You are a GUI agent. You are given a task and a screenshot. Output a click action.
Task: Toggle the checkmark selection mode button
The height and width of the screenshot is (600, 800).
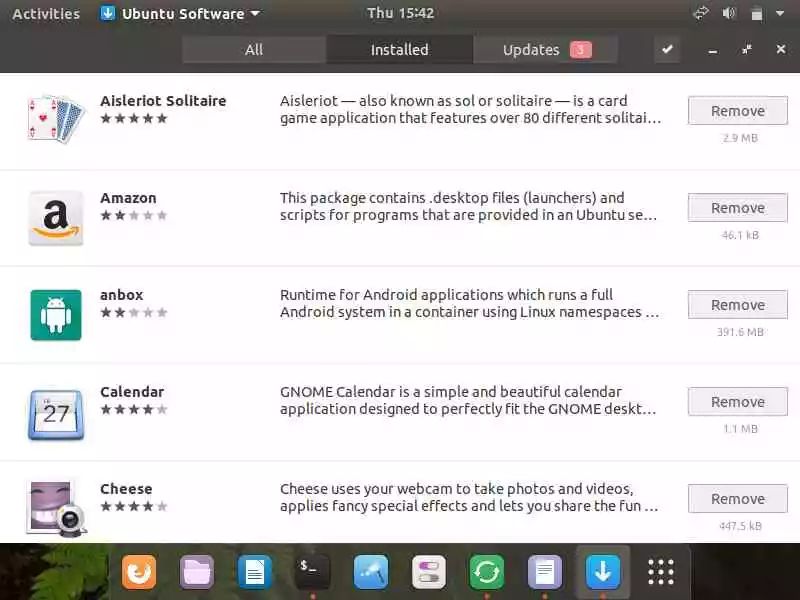tap(667, 49)
